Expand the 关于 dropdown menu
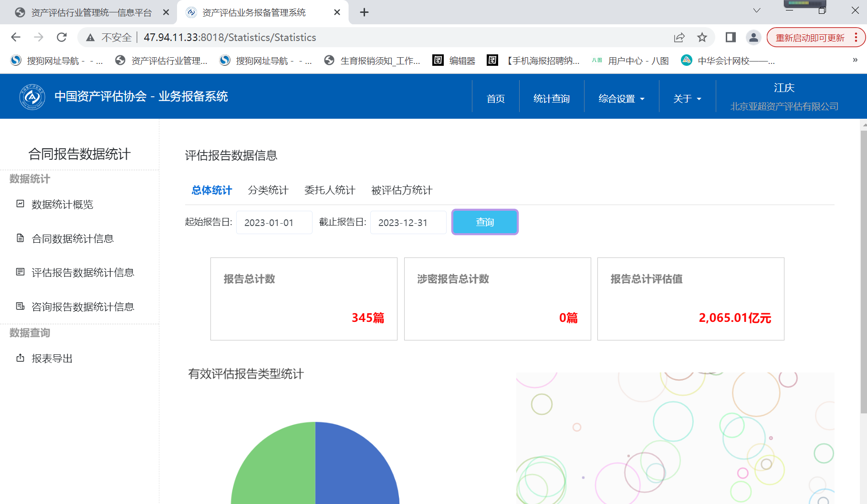The width and height of the screenshot is (867, 504). click(687, 99)
